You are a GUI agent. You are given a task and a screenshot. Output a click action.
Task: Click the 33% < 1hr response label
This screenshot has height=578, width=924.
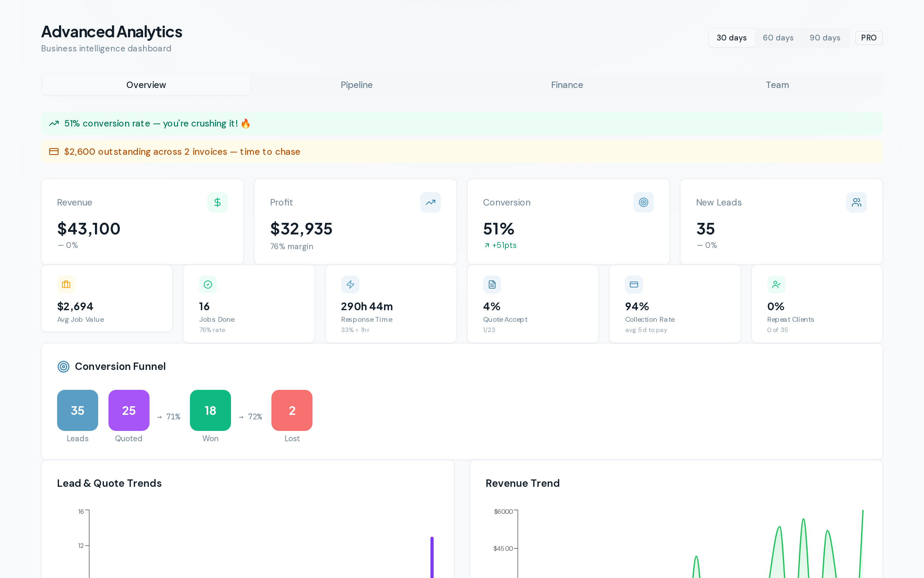tap(355, 330)
